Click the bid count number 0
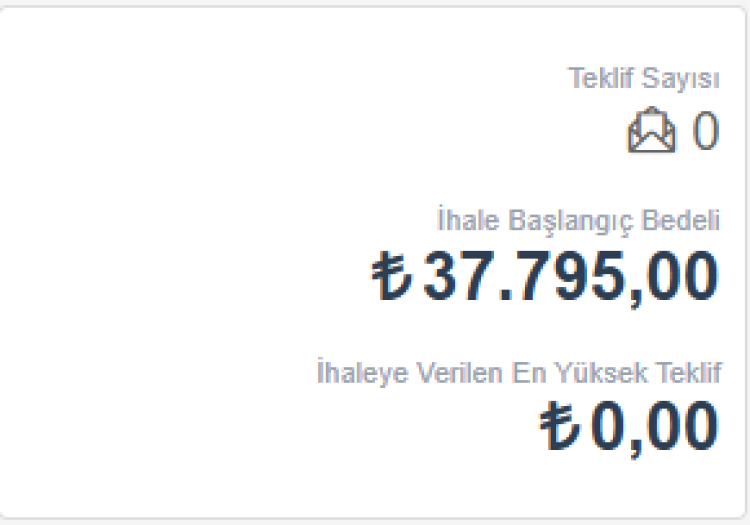Viewport: 750px width, 525px height. (705, 132)
